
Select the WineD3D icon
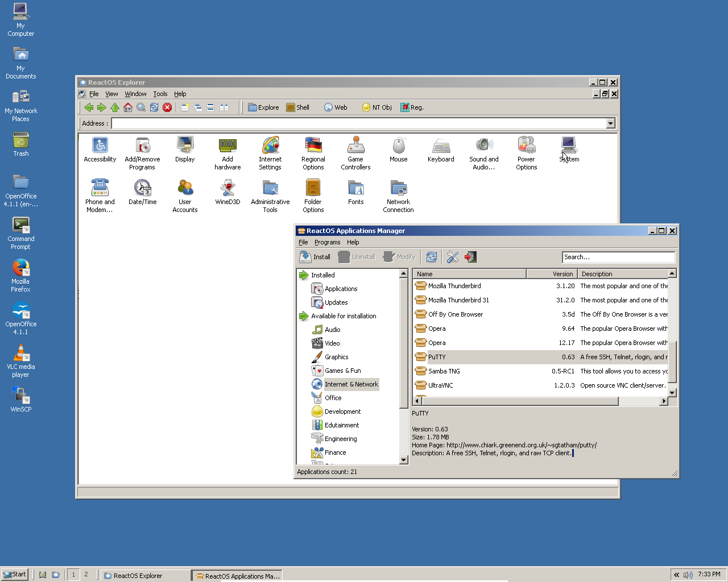click(x=227, y=193)
